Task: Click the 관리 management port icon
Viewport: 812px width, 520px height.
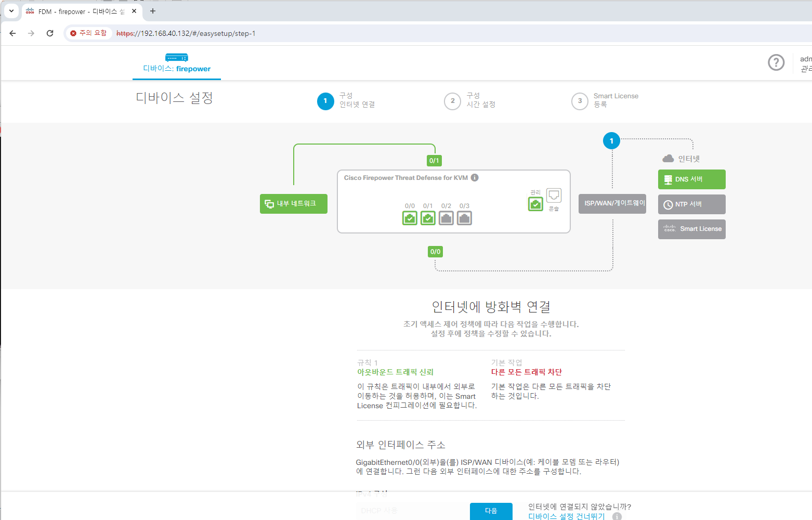Action: (535, 204)
